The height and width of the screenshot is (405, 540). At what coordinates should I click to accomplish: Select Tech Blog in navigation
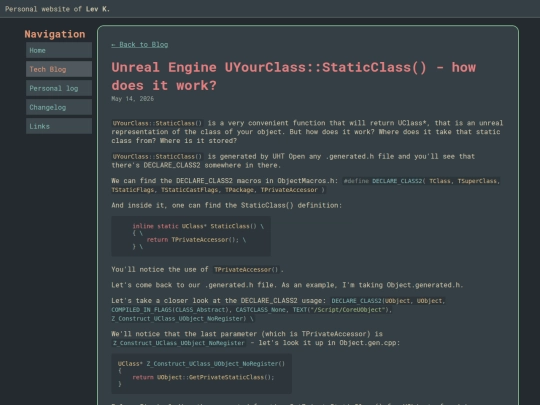[59, 69]
